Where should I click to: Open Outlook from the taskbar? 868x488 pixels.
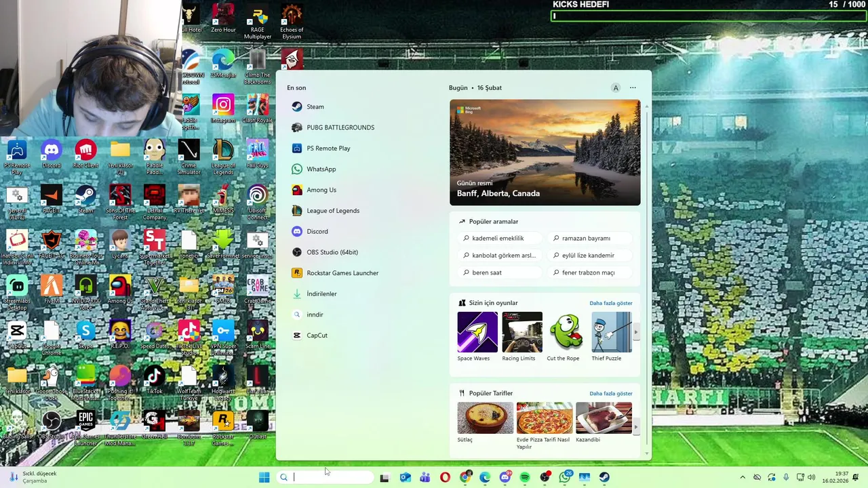coord(405,477)
